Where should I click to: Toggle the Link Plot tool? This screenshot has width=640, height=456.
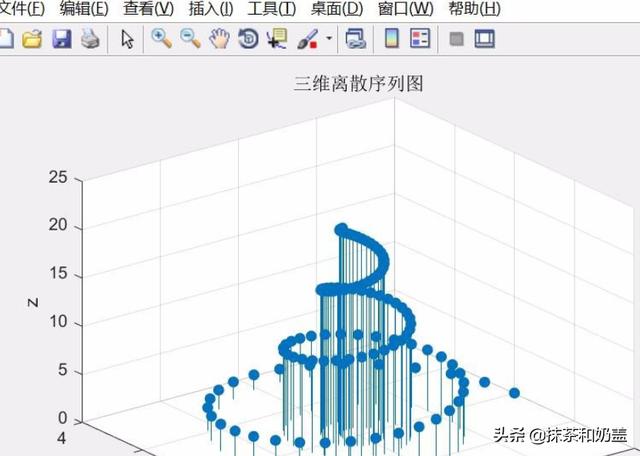click(x=356, y=39)
